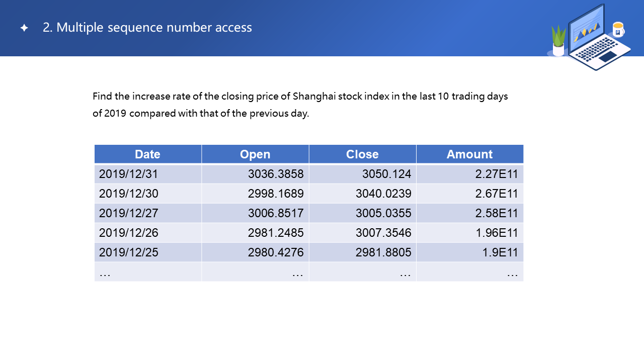Select the slide title 'Multiple sequence number access'
The width and height of the screenshot is (644, 362).
(147, 28)
